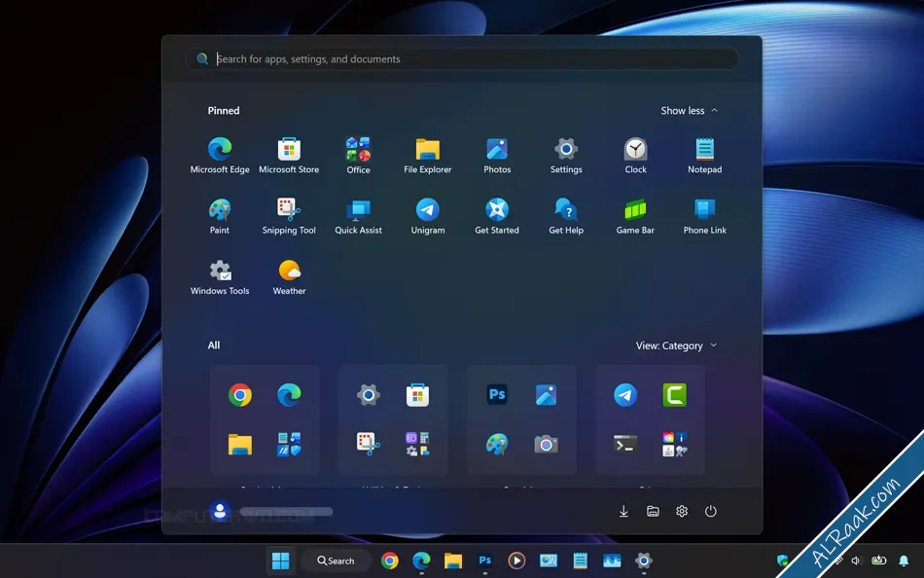Viewport: 924px width, 578px height.
Task: Open Terminal in the All category folder
Action: click(625, 444)
